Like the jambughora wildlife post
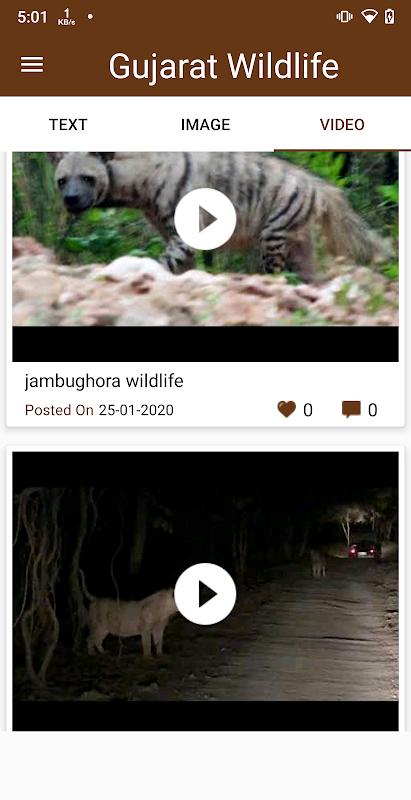The width and height of the screenshot is (411, 800). tap(287, 409)
